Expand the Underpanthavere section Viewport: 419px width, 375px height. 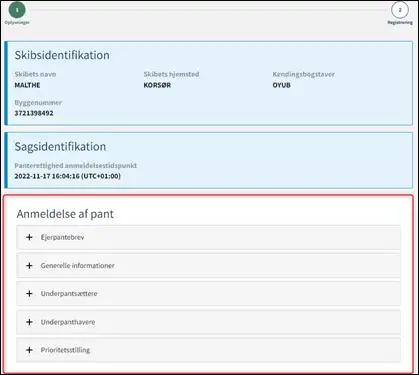(x=208, y=322)
